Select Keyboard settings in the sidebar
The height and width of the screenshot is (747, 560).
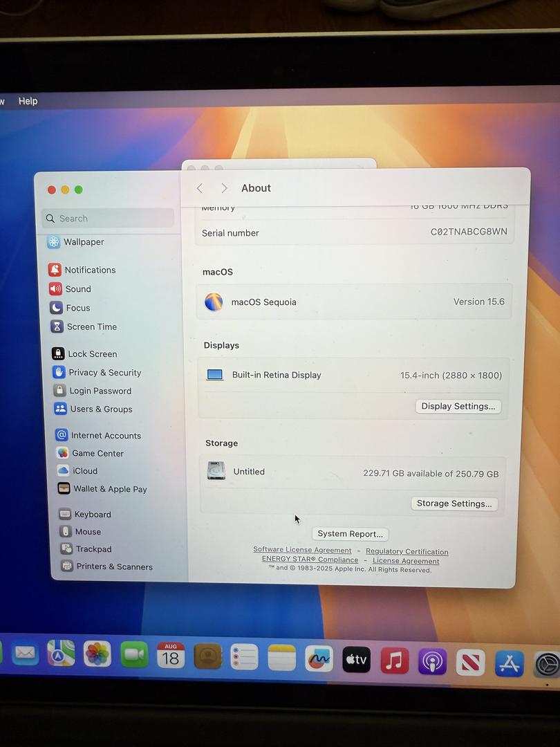(x=85, y=514)
